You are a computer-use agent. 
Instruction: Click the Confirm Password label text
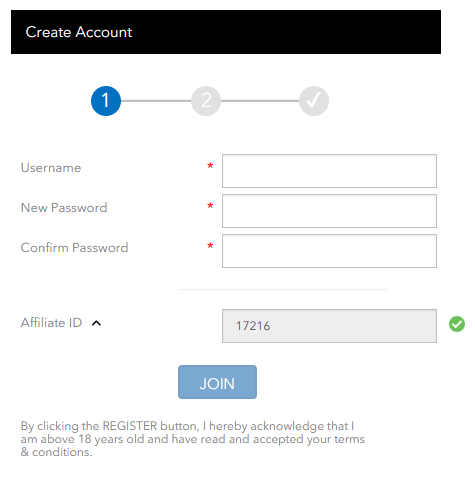pos(74,248)
